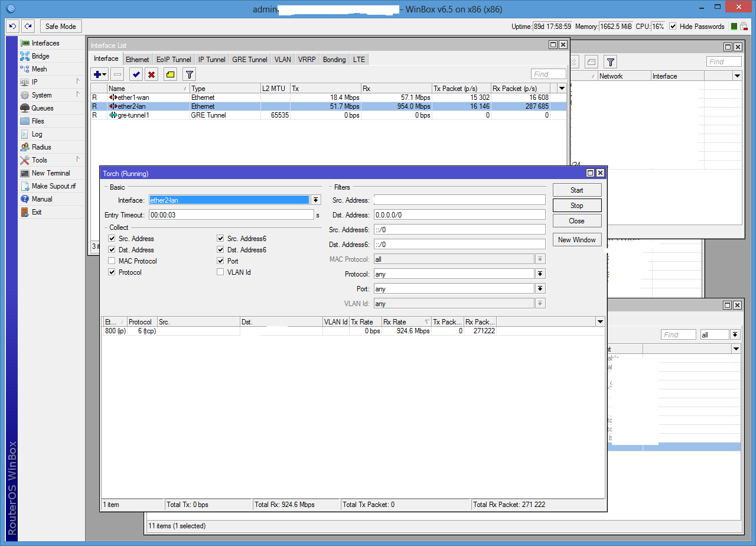
Task: Open Radius in the sidebar
Action: click(x=41, y=147)
